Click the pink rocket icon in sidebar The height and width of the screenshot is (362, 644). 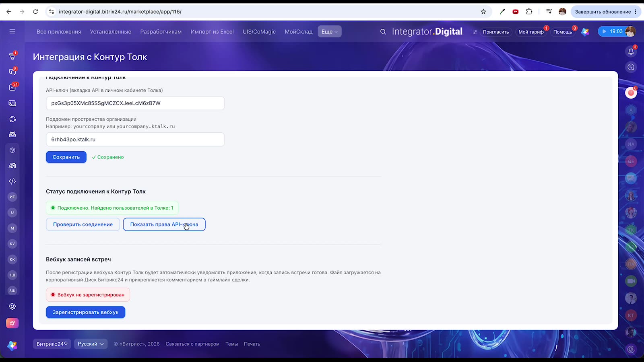[12, 323]
